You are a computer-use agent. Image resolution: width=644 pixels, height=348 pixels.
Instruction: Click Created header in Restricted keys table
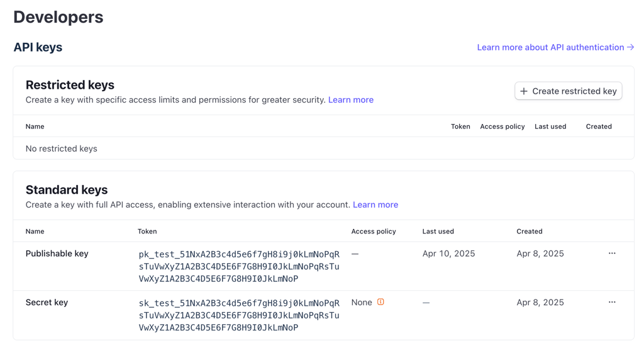click(599, 126)
